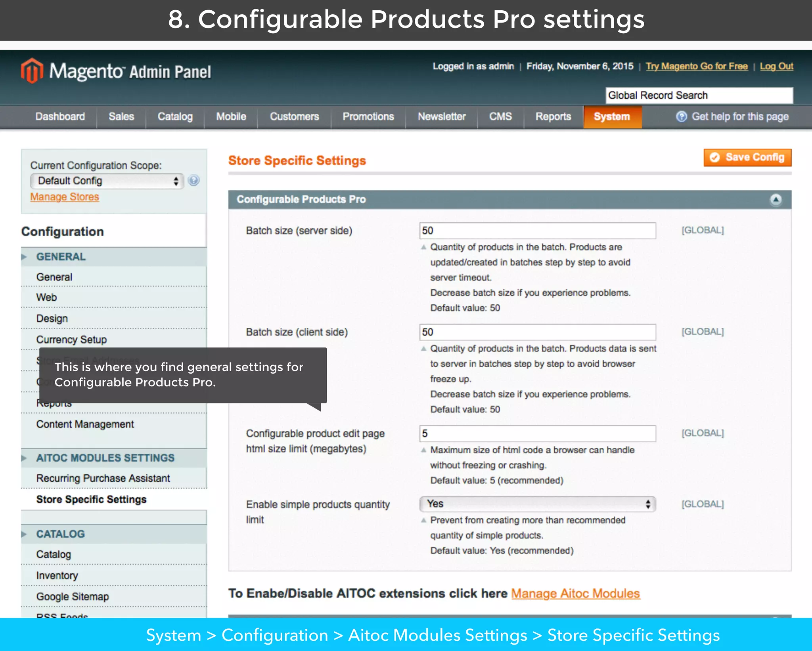Image resolution: width=812 pixels, height=651 pixels.
Task: Select Catalog under CATALOG sidebar section
Action: (x=114, y=554)
